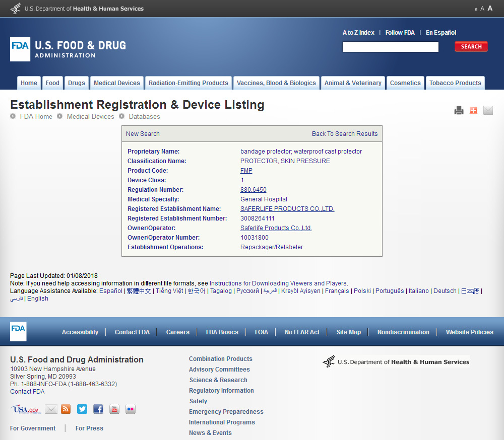Viewport: 504px width, 440px height.
Task: Open Emergency Preparedness link
Action: tap(226, 412)
